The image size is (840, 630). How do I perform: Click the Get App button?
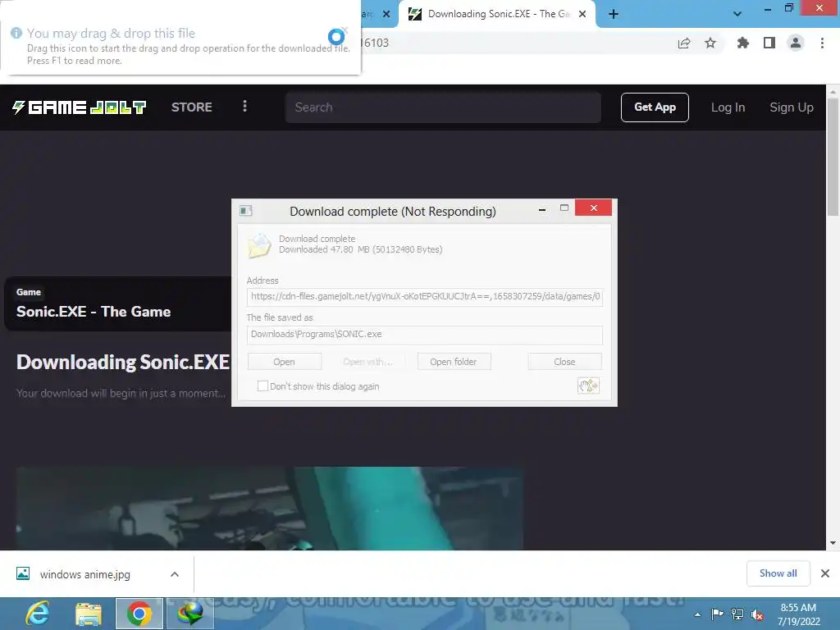655,107
